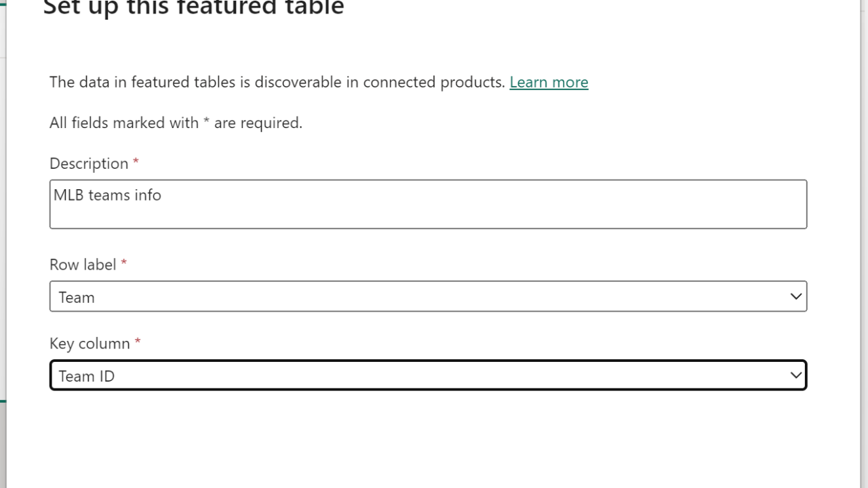Screen dimensions: 868x488
Task: Click the red asterisk beside Row label
Action: point(123,264)
